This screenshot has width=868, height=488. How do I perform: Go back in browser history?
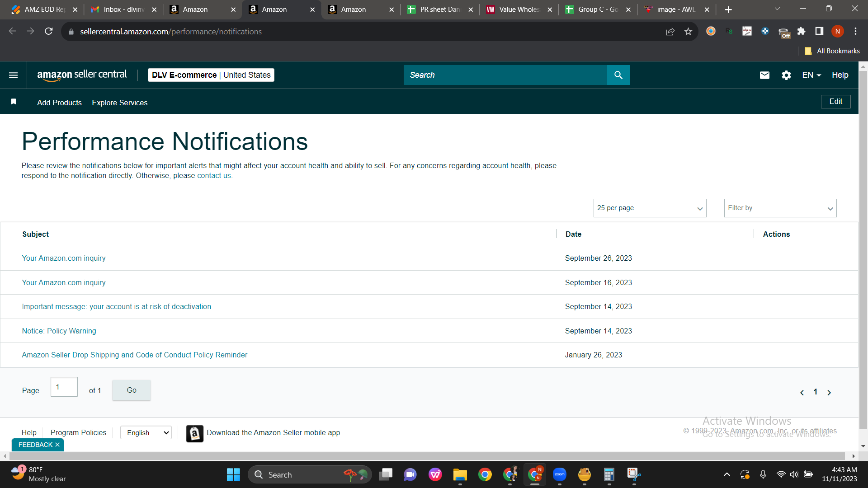click(x=13, y=31)
